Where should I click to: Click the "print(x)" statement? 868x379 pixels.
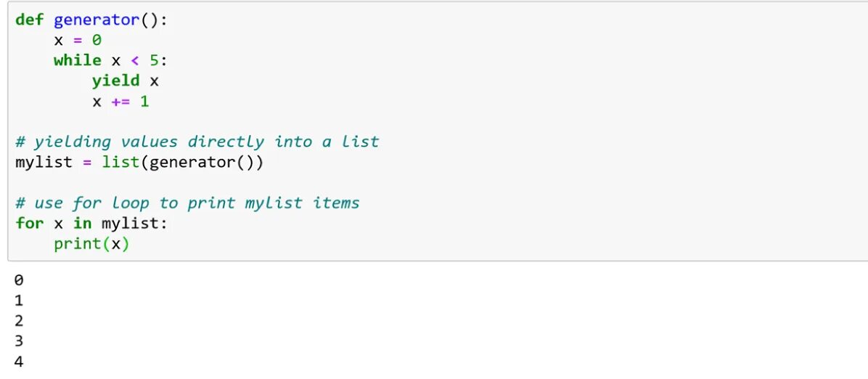pyautogui.click(x=92, y=244)
